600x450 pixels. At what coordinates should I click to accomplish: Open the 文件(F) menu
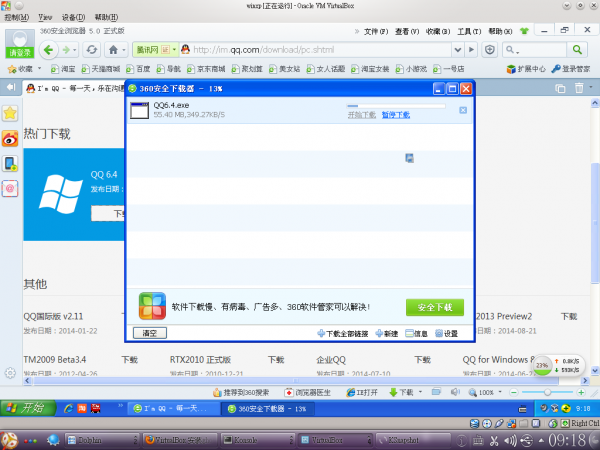[x=376, y=31]
